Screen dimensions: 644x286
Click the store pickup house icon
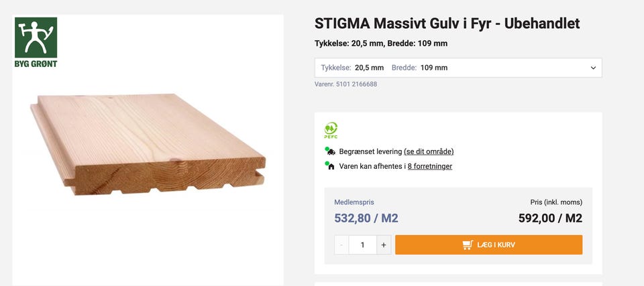331,166
